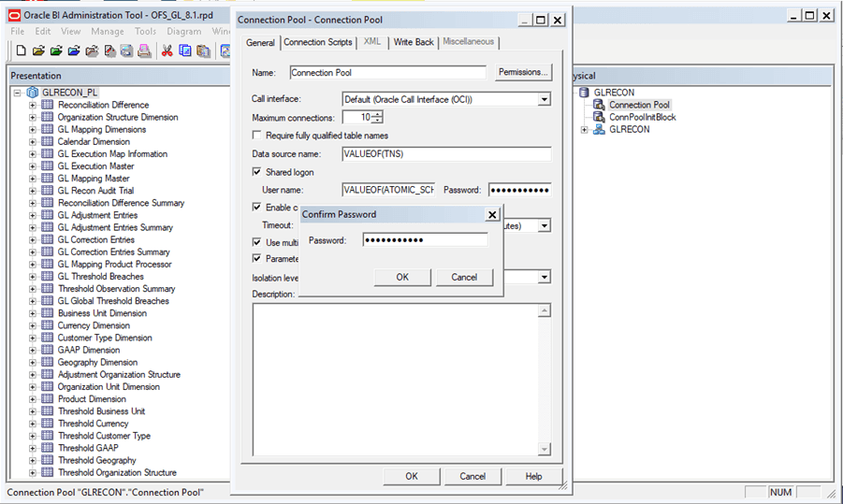Click the Save disk icon in toolbar
The image size is (843, 504).
pos(127,51)
